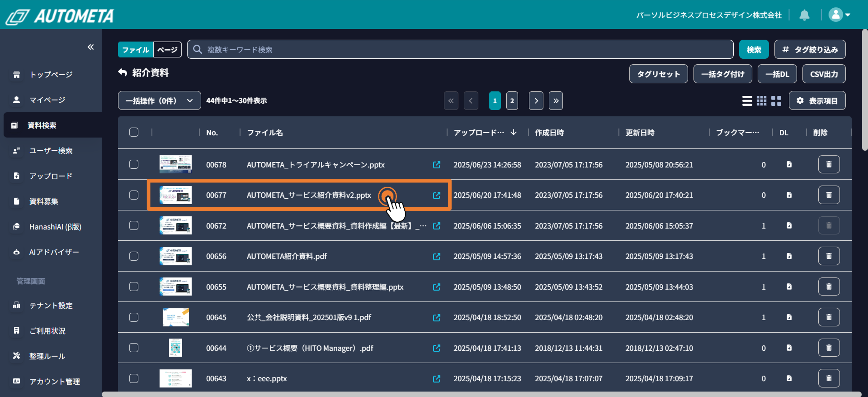Screen dimensions: 868x397
Task: Click the 一括DL button
Action: pyautogui.click(x=777, y=74)
